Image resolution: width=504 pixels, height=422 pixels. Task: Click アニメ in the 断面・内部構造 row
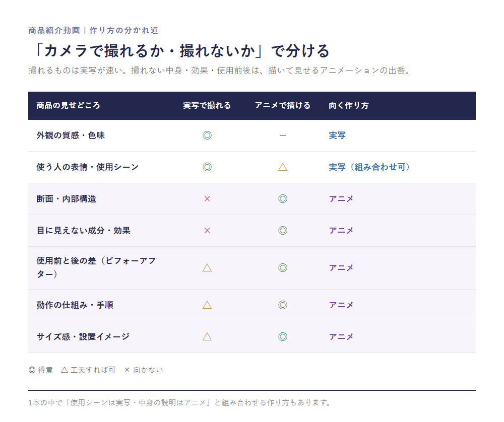(x=341, y=199)
